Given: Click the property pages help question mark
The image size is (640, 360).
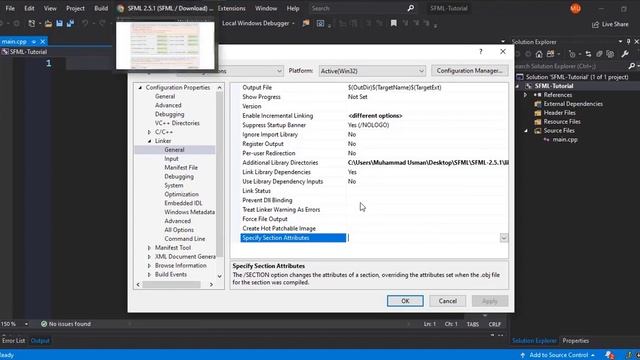Looking at the screenshot, I should tap(481, 51).
